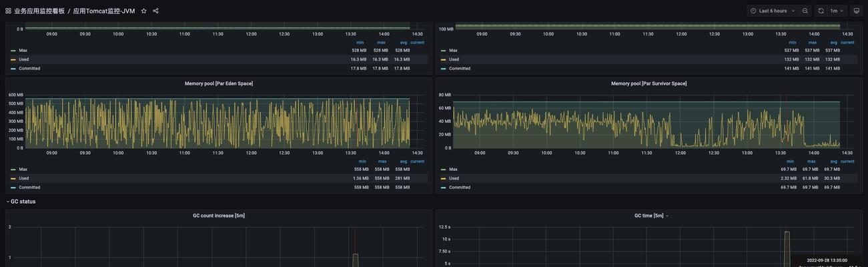The width and height of the screenshot is (868, 267).
Task: Open the 1m auto-refresh interval dropdown
Action: pos(837,11)
